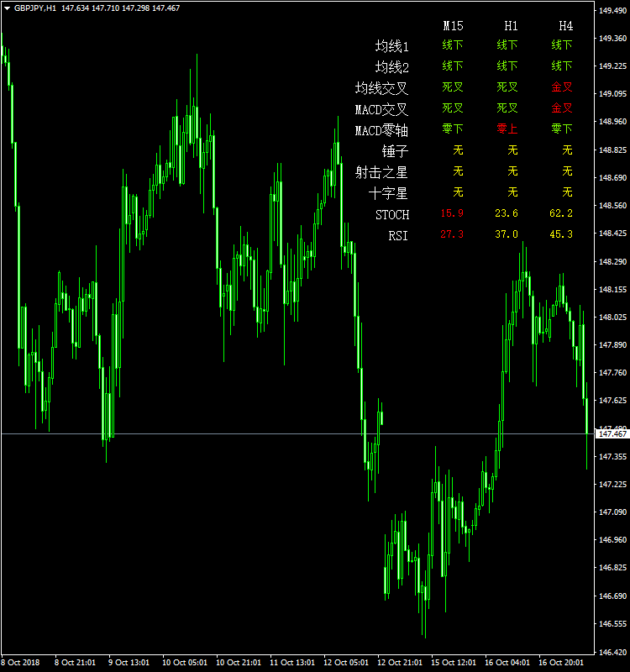Click the 均线1 row label

tap(391, 46)
